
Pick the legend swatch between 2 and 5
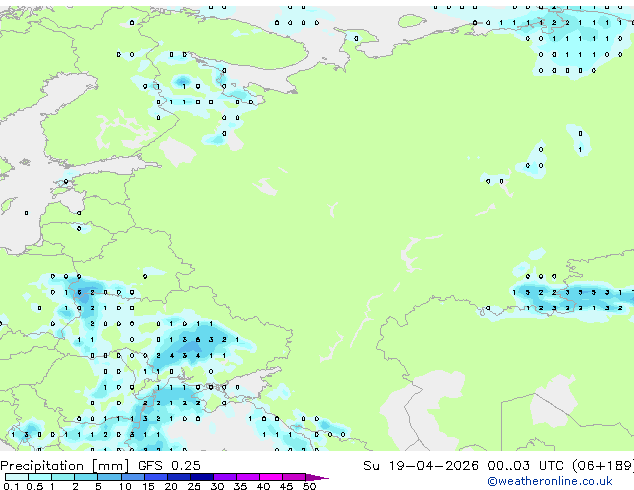[86, 477]
